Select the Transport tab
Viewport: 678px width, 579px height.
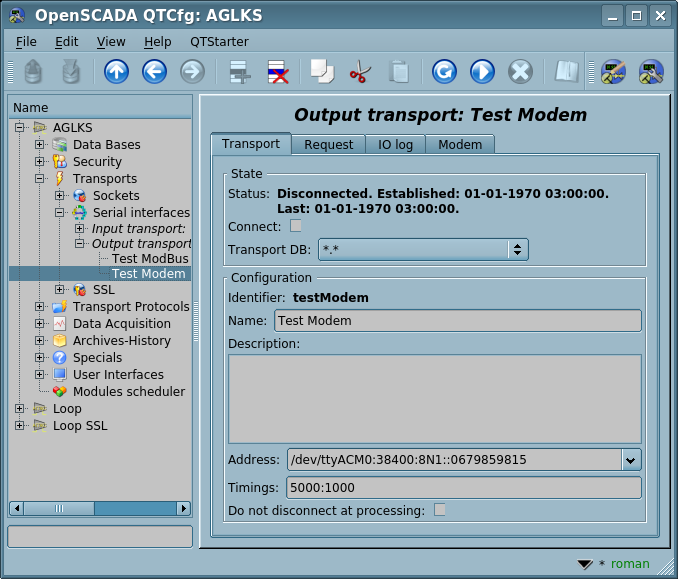(x=251, y=144)
